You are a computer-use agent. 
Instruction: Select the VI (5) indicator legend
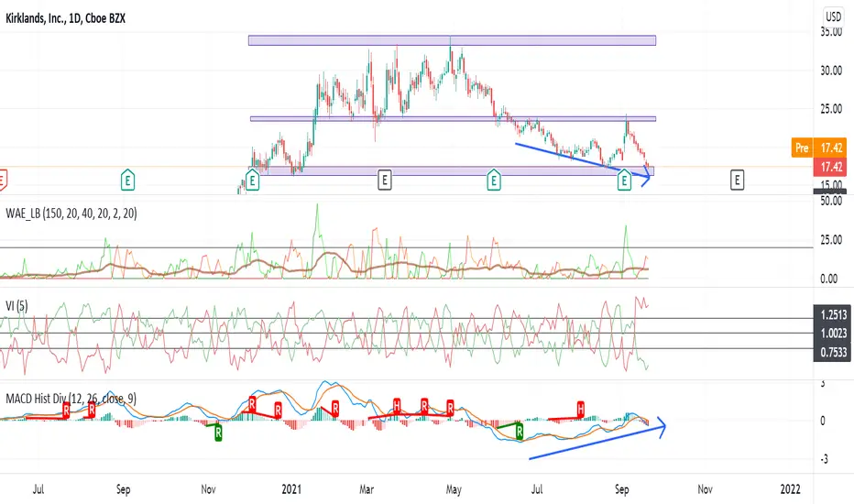point(16,306)
